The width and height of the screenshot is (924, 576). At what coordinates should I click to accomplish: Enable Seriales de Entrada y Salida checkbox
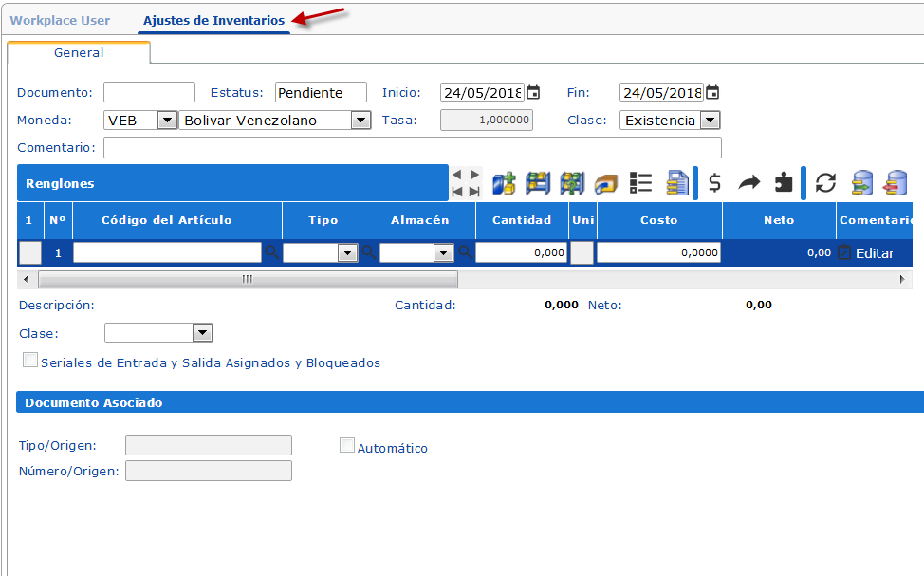pos(29,360)
